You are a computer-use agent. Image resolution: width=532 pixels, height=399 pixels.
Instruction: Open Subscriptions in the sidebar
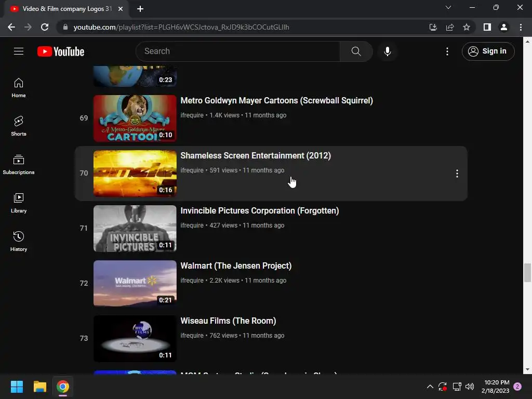[19, 165]
